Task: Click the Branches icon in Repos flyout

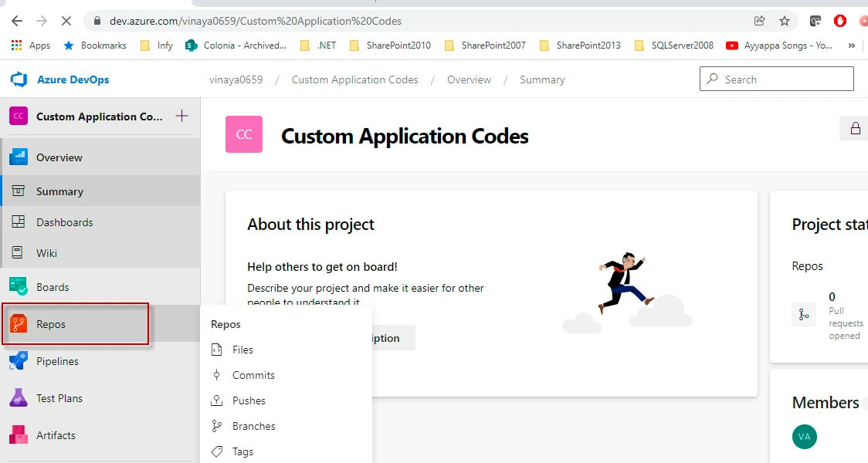Action: pyautogui.click(x=217, y=426)
